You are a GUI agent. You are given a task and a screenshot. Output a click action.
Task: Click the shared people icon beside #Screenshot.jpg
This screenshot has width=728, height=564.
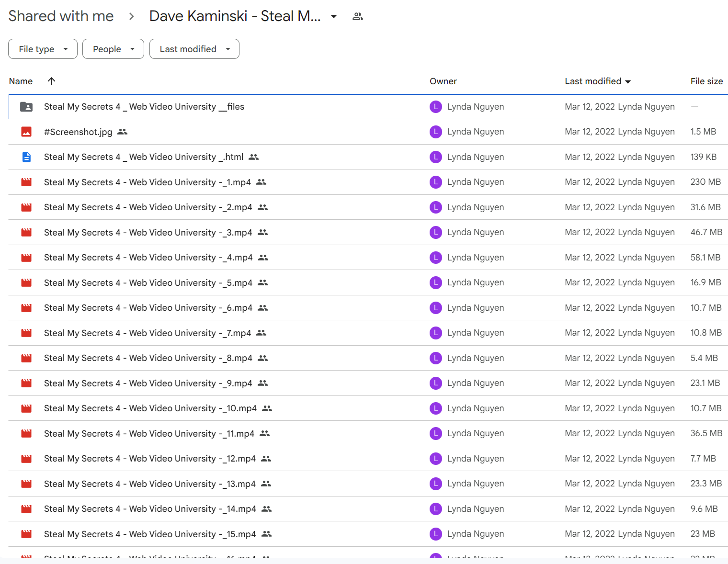click(123, 132)
